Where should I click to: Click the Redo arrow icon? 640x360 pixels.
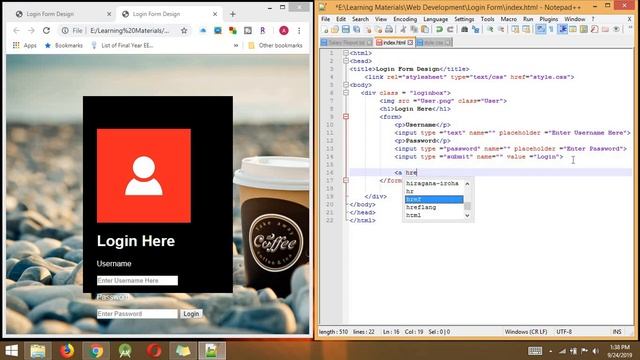[450, 29]
